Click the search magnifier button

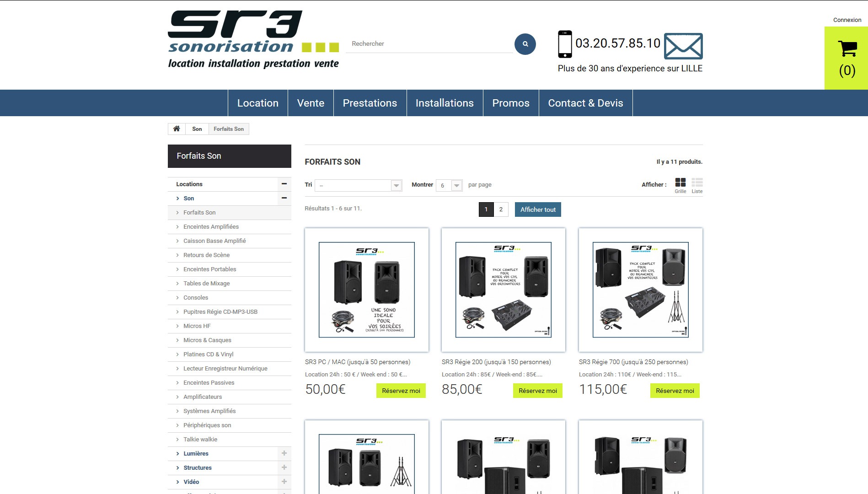pos(525,44)
